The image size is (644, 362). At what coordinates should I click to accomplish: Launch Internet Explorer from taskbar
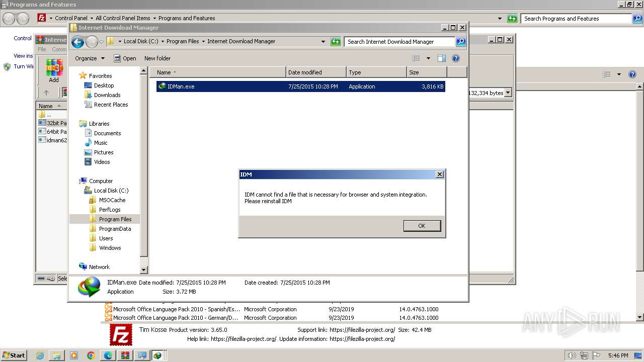click(x=40, y=355)
